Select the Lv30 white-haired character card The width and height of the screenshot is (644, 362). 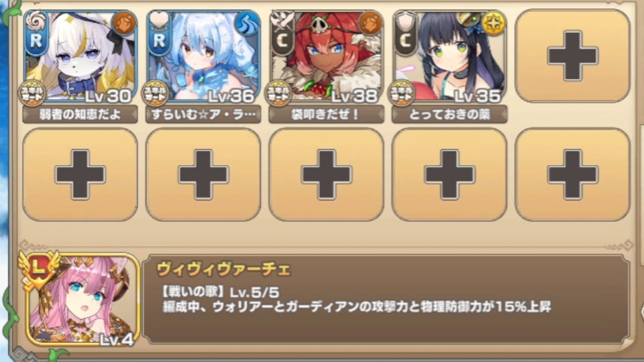tap(80, 56)
